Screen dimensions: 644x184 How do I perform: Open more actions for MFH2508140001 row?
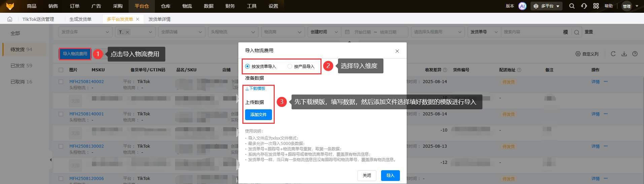pos(605,114)
